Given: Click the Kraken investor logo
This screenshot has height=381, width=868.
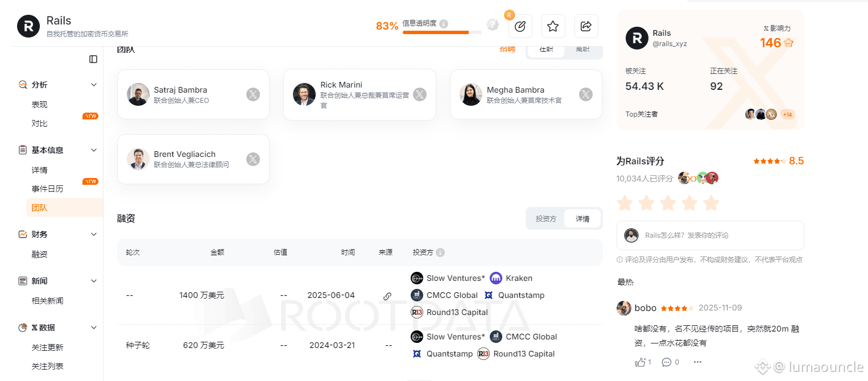Looking at the screenshot, I should [x=496, y=278].
